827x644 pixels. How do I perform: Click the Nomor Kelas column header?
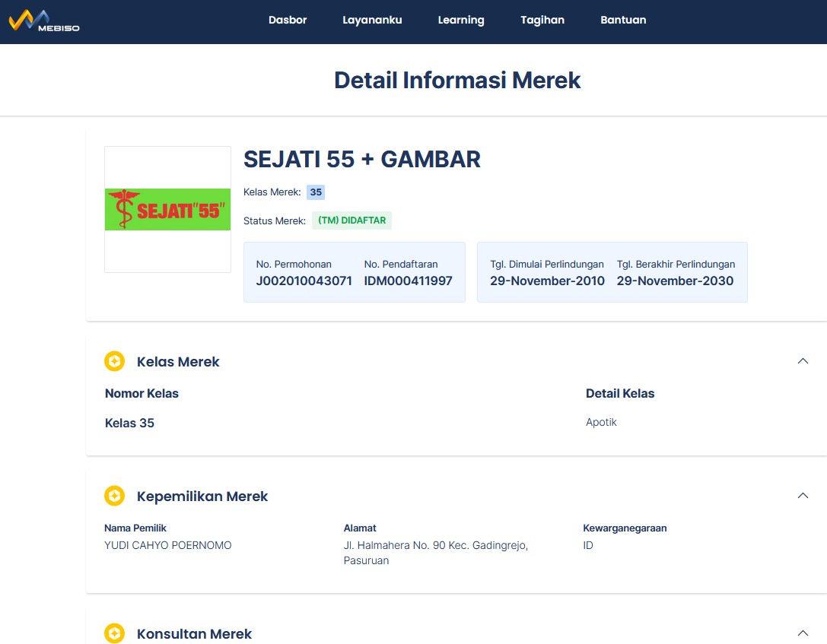pyautogui.click(x=142, y=393)
